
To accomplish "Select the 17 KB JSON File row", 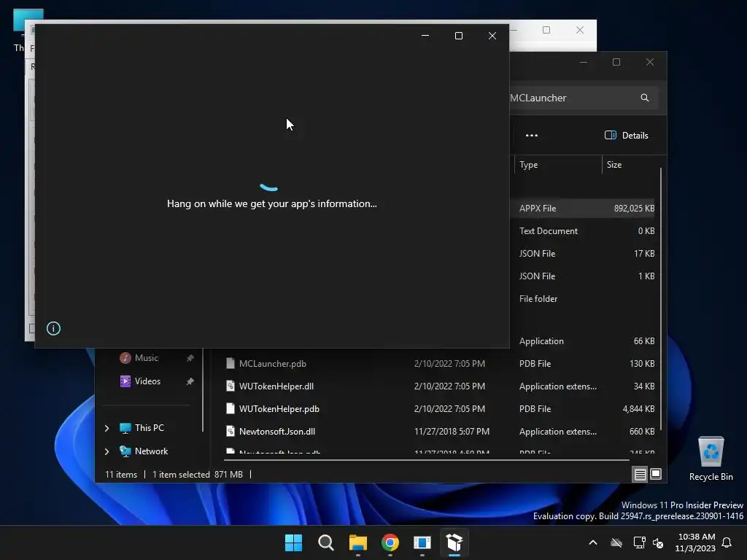I will [584, 253].
